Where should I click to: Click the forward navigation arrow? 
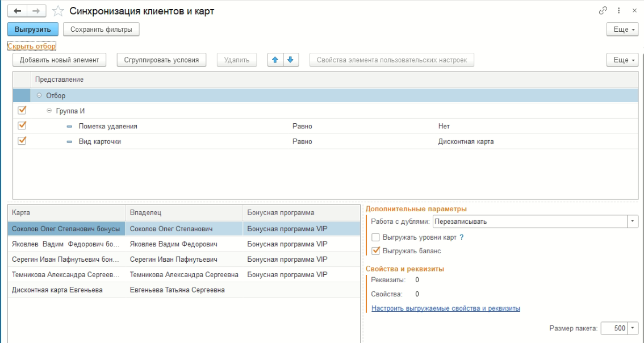click(x=36, y=11)
